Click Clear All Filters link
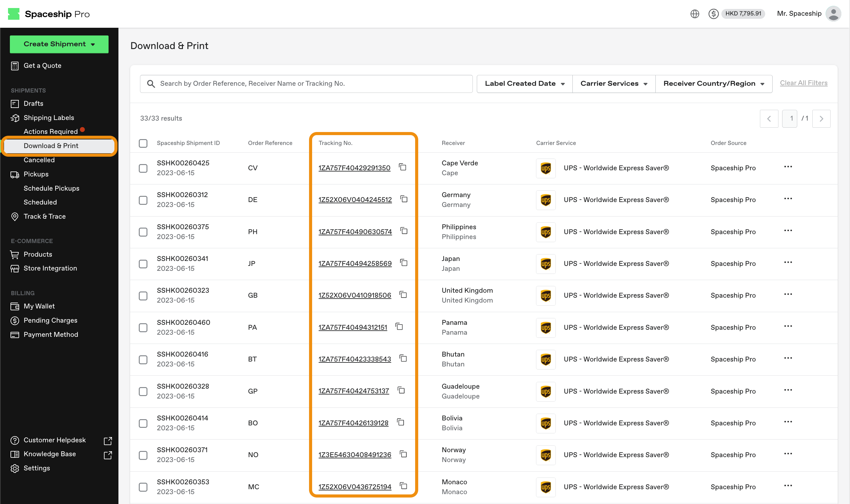 [803, 83]
